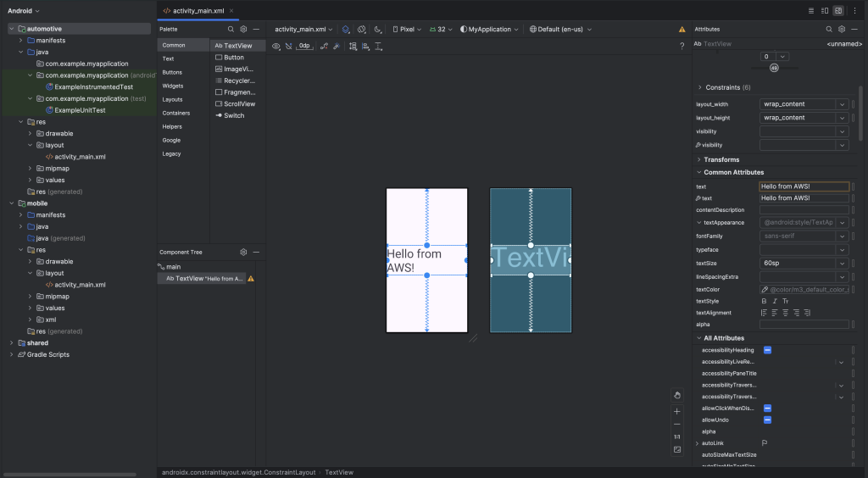Screen dimensions: 868x478
Task: Click the pan (hand) tool icon
Action: tap(676, 395)
